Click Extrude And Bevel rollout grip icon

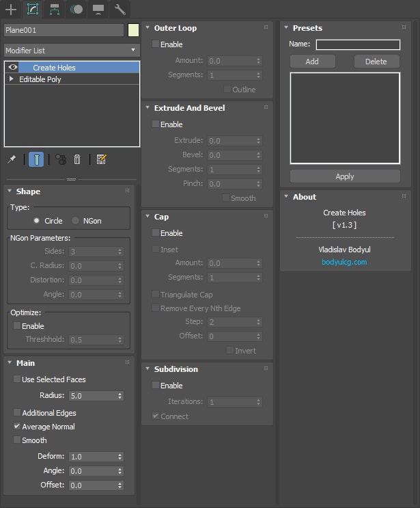[x=266, y=107]
